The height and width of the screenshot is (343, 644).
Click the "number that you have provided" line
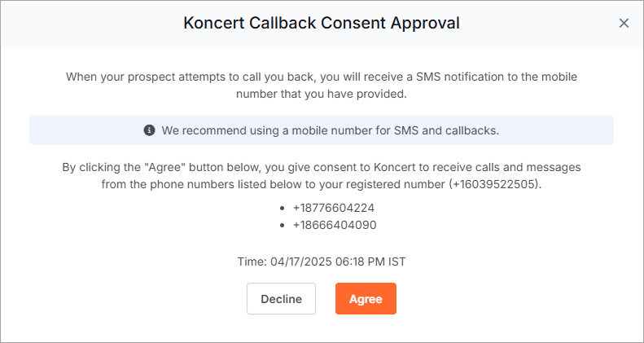321,94
